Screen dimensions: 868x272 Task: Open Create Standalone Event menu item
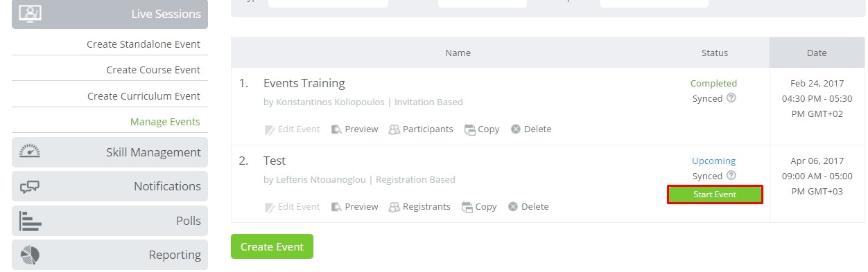click(144, 44)
